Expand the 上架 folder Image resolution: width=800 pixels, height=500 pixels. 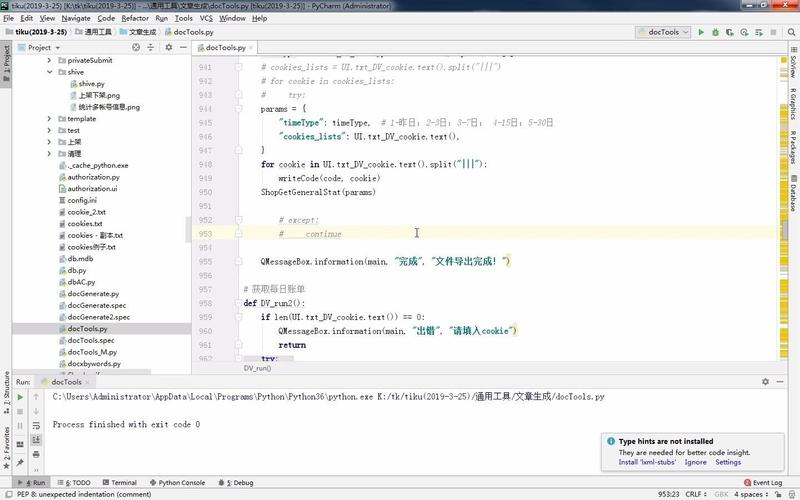(49, 142)
